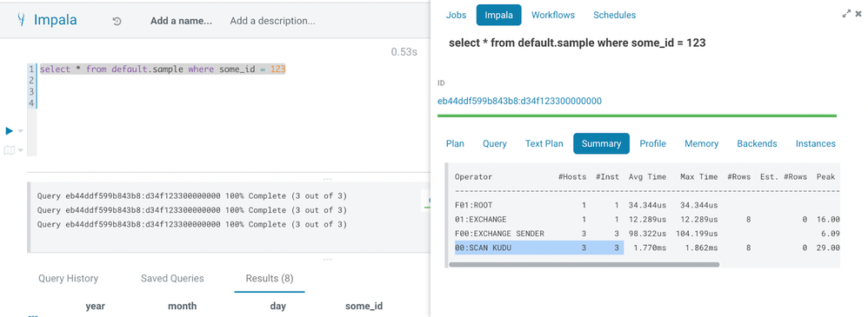Click the some_id column header
This screenshot has height=317, width=868.
coord(364,306)
